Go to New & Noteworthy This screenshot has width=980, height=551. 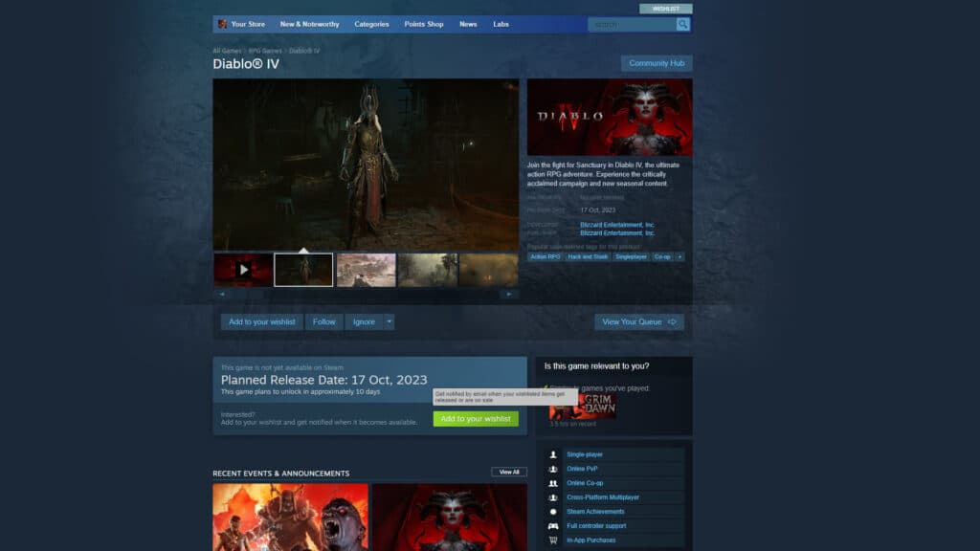point(308,24)
